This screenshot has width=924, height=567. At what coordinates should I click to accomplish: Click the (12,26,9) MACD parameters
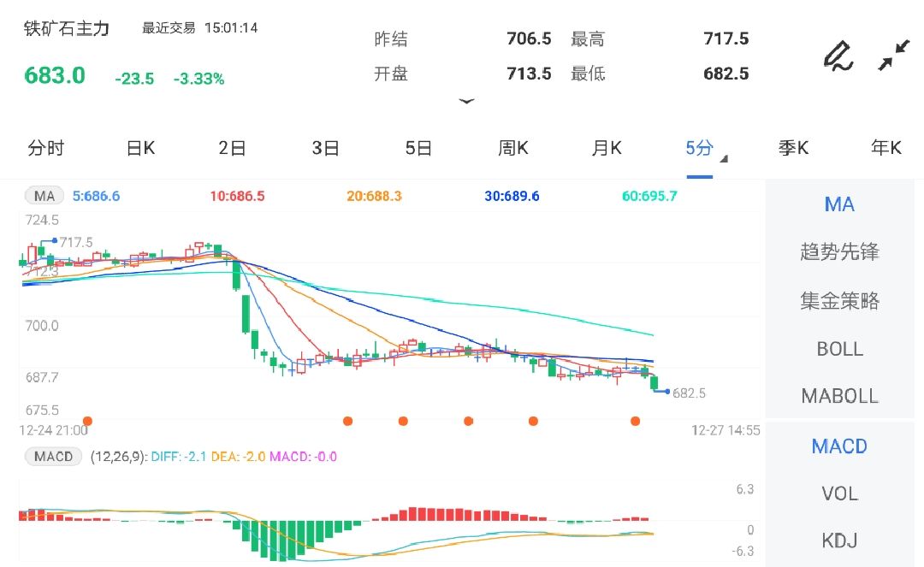[118, 457]
